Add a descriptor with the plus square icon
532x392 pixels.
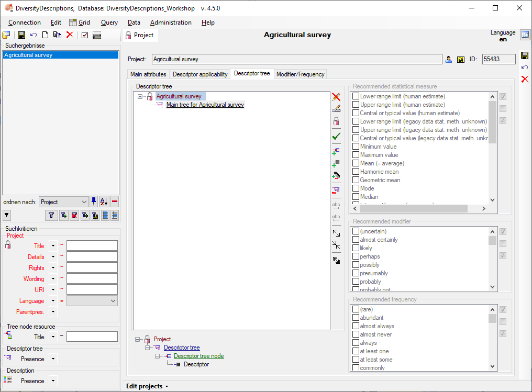(x=336, y=163)
